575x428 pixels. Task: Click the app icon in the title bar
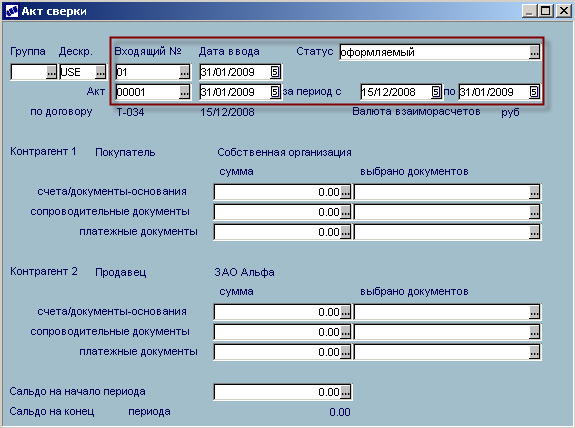point(11,11)
